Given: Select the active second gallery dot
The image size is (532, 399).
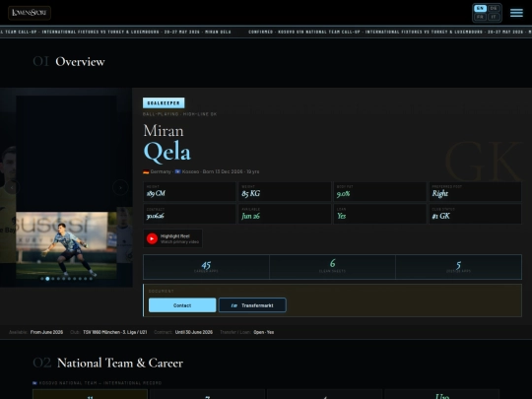Looking at the screenshot, I should [47, 279].
